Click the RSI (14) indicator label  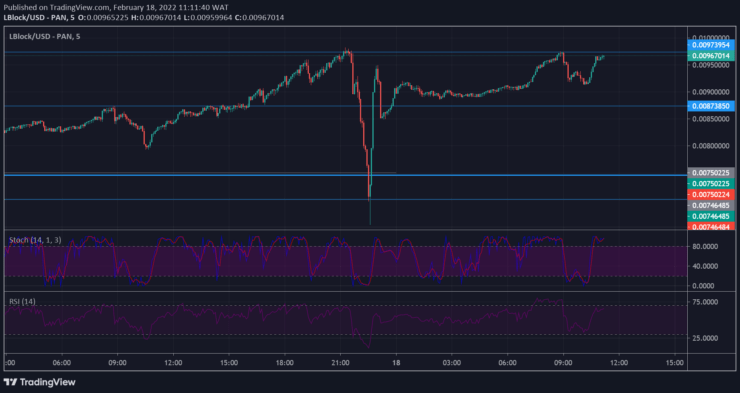coord(22,301)
